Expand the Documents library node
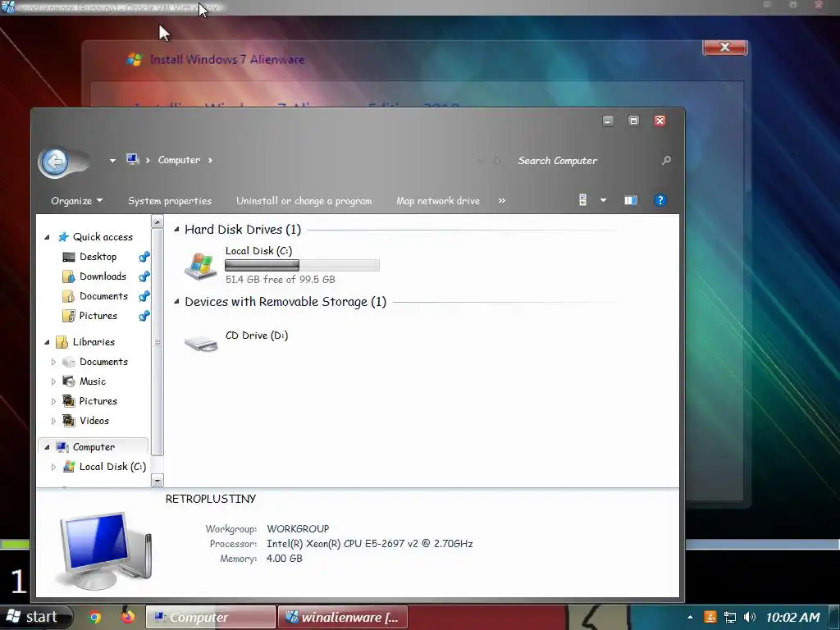 [53, 362]
